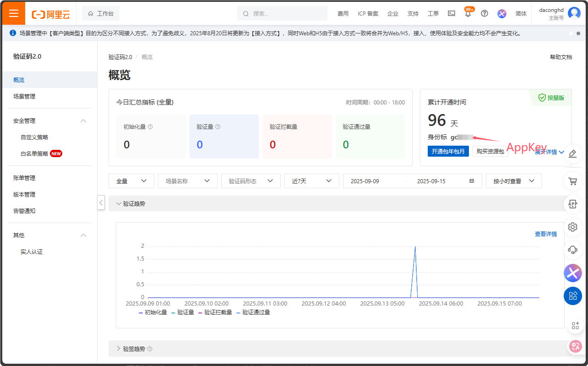This screenshot has width=588, height=366.
Task: Launch the AI assistant icon in the top bar
Action: coord(501,14)
